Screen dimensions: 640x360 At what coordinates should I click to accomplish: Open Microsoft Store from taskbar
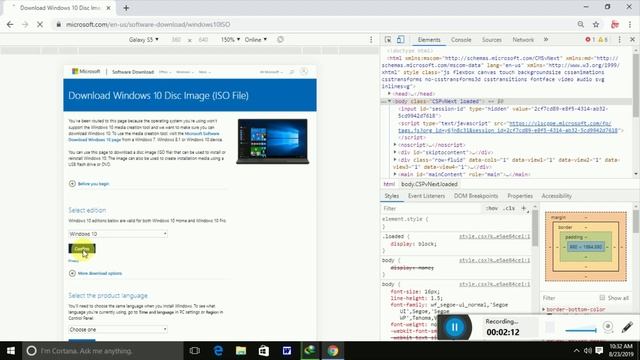coord(264,351)
